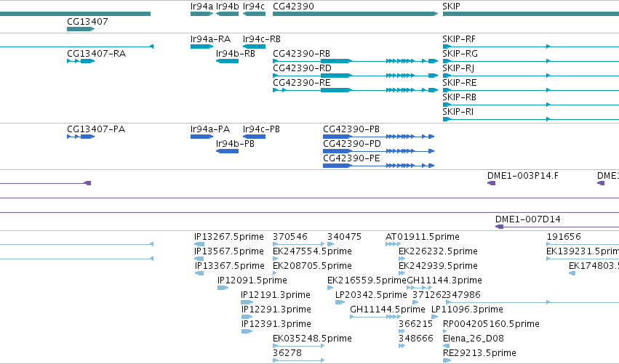Open the 366215 feature
Screen dimensions: 619x364
click(x=402, y=331)
